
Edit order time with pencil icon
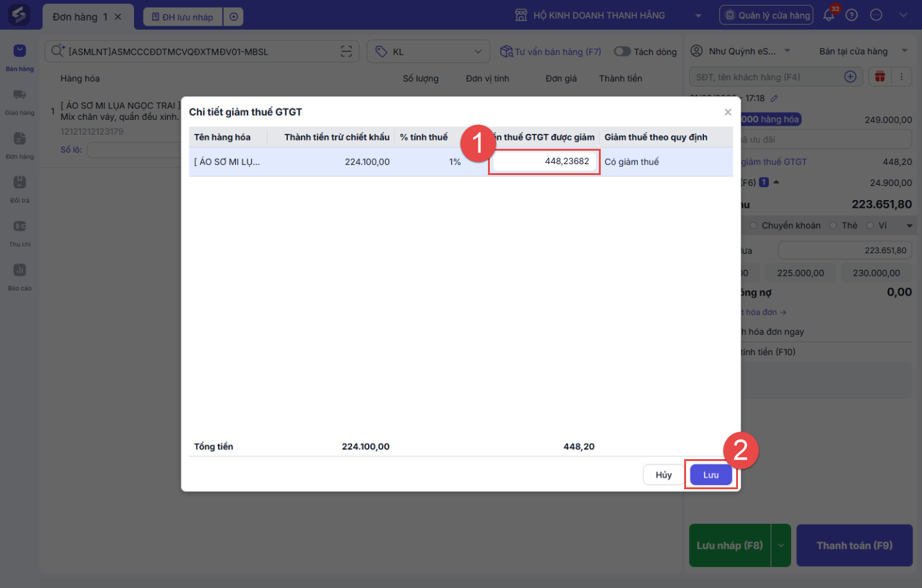pos(775,98)
